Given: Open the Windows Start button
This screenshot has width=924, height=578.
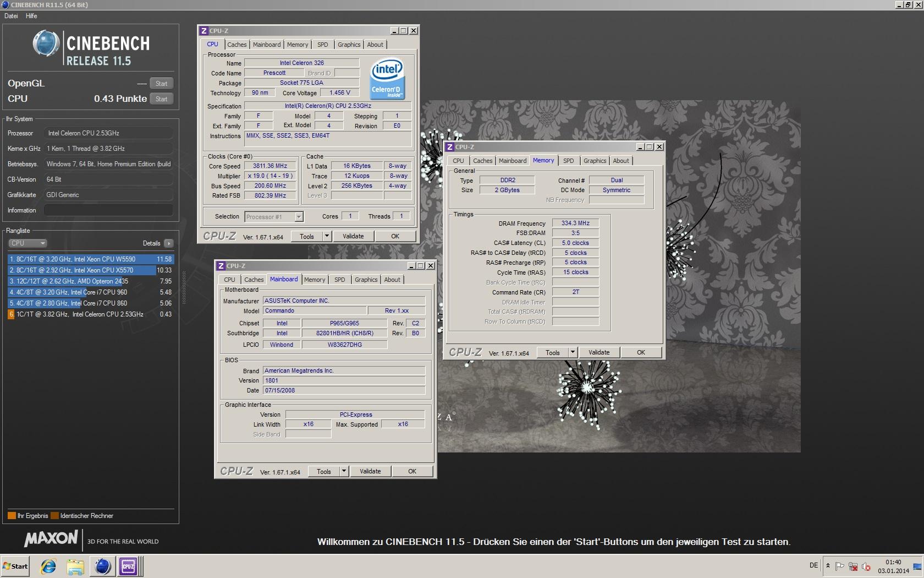Looking at the screenshot, I should pos(15,566).
